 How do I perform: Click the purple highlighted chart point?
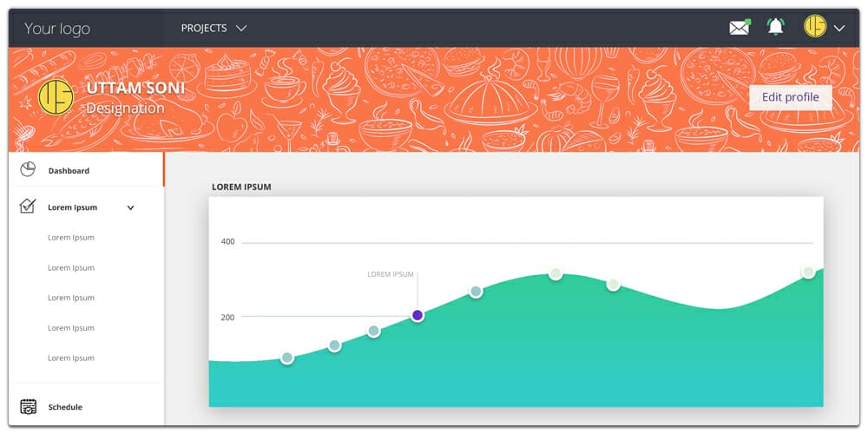pos(418,315)
